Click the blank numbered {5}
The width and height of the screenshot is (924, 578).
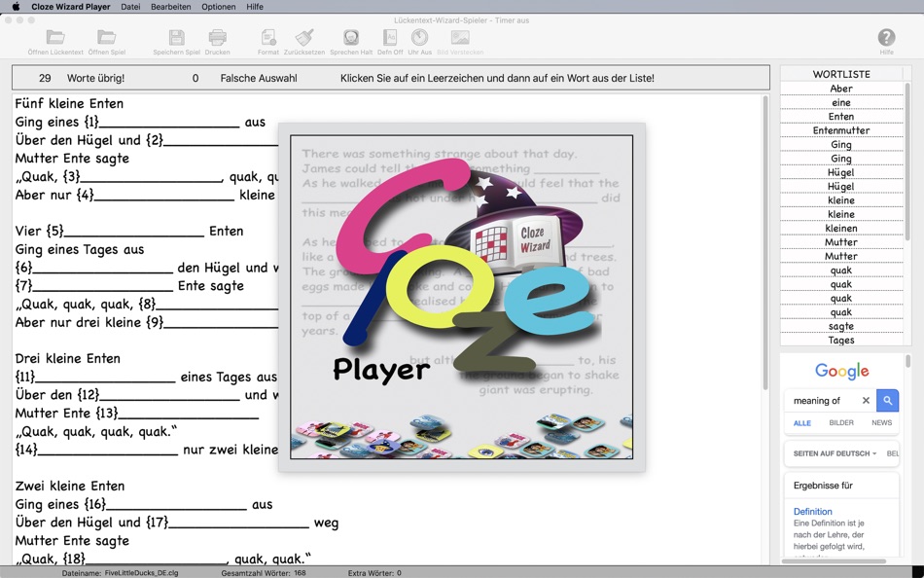125,232
